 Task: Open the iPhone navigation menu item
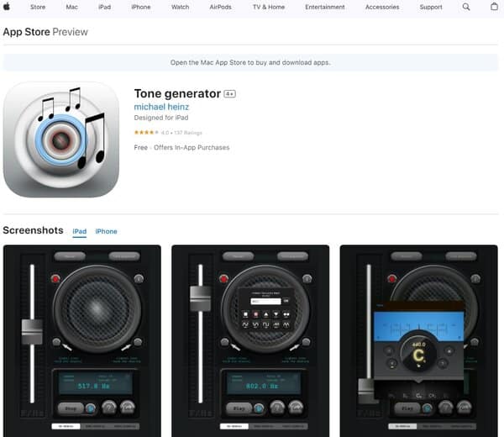coord(141,7)
